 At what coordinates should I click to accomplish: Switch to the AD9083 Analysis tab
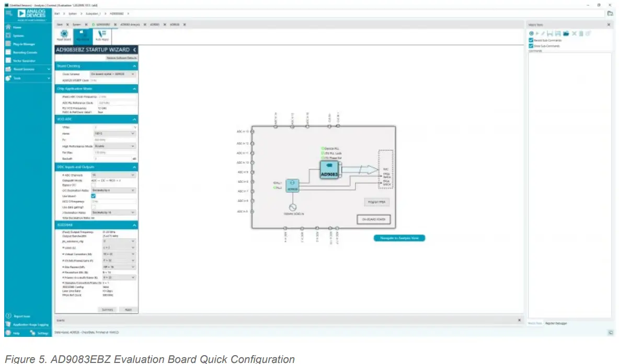click(x=130, y=25)
